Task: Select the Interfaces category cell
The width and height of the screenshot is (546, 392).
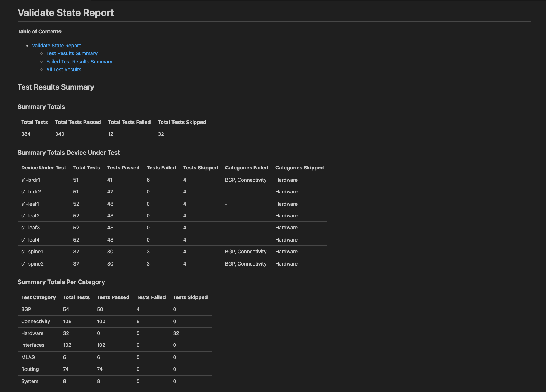Action: tap(33, 345)
